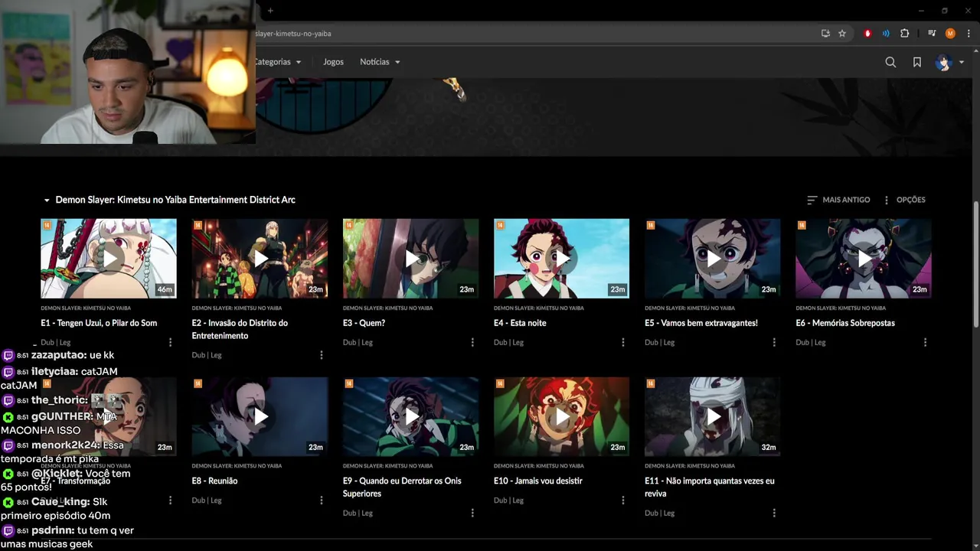Click the series name link above E9 title
The image size is (980, 551).
388,465
